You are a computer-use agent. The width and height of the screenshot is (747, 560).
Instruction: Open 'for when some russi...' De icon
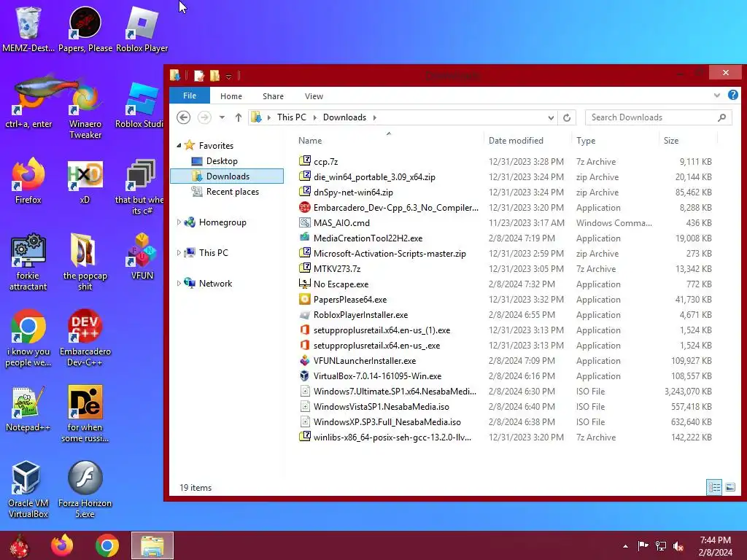pos(85,413)
